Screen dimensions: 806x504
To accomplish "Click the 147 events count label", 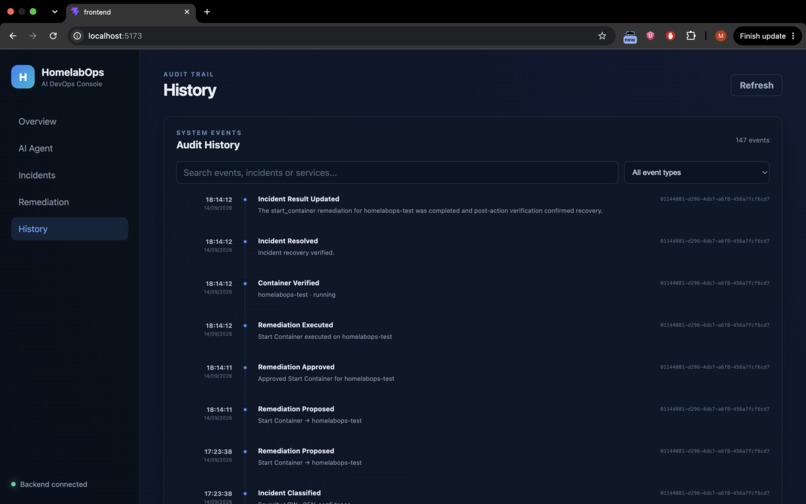I will coord(752,140).
